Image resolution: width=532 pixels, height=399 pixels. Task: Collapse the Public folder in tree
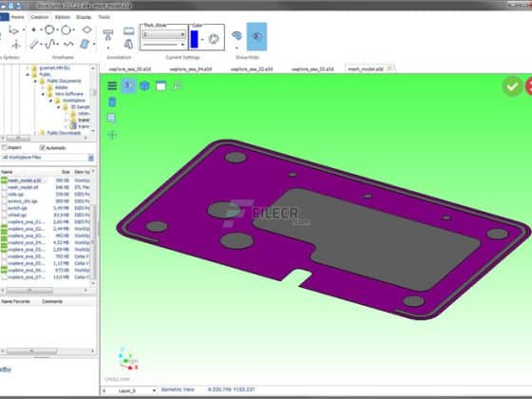(28, 74)
